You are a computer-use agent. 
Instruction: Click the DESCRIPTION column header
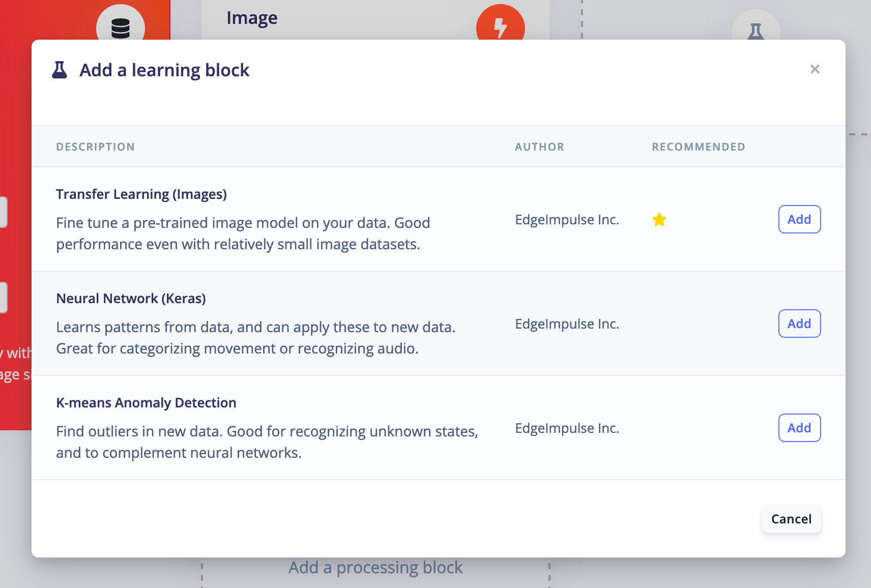95,146
